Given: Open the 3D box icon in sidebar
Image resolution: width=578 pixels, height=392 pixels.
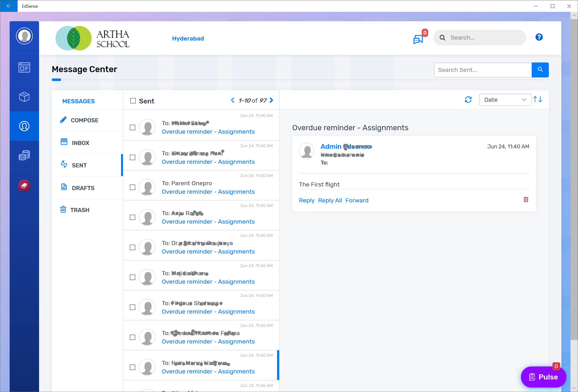Looking at the screenshot, I should [x=24, y=97].
